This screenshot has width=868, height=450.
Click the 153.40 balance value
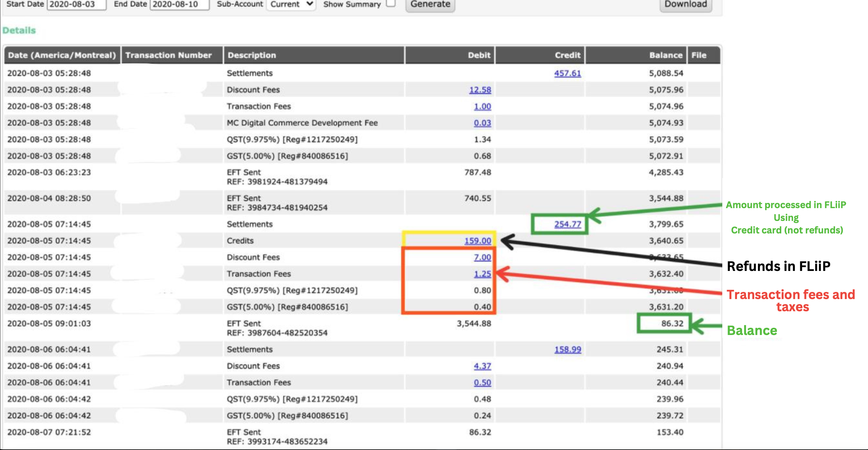pos(670,432)
